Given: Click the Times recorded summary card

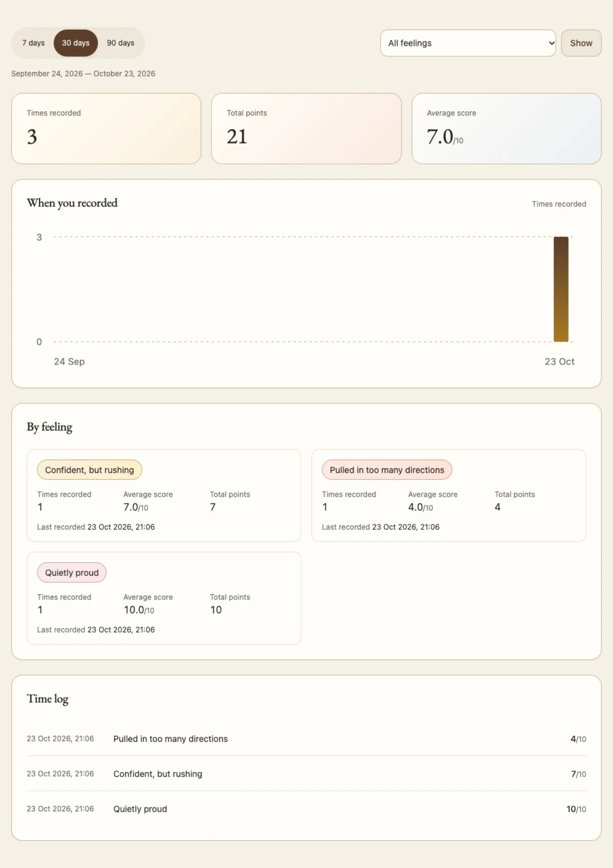Looking at the screenshot, I should pos(106,128).
